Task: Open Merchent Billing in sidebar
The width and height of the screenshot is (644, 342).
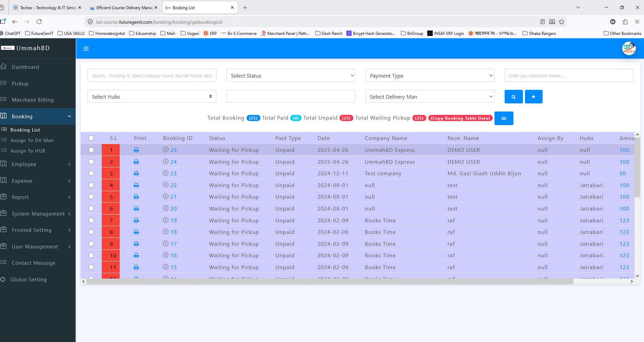Action: (x=38, y=100)
